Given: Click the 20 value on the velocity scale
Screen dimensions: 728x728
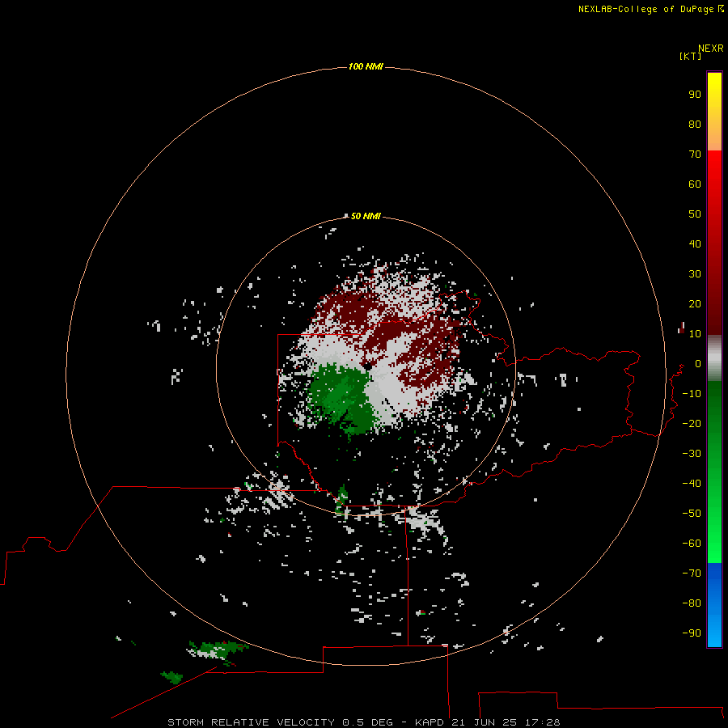Looking at the screenshot, I should coord(695,303).
